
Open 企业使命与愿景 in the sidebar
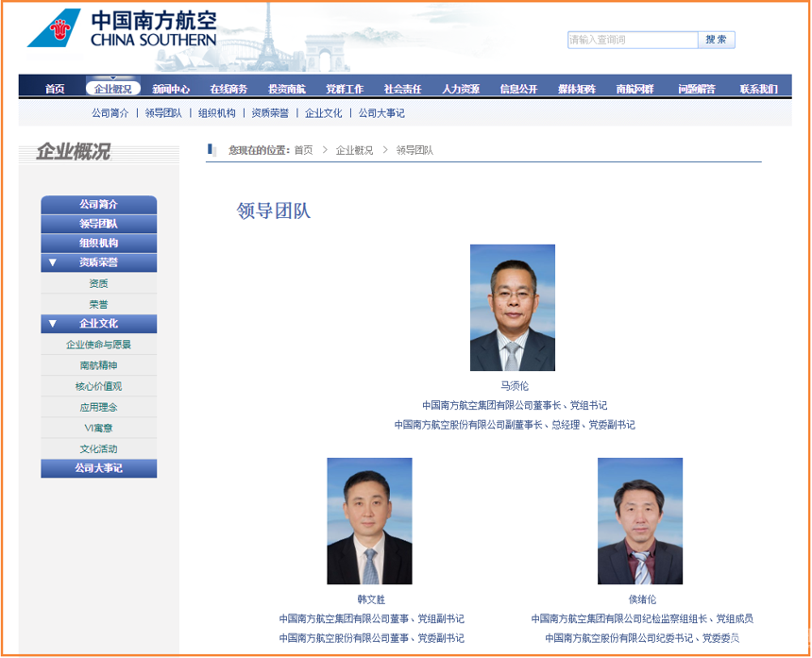tap(99, 345)
